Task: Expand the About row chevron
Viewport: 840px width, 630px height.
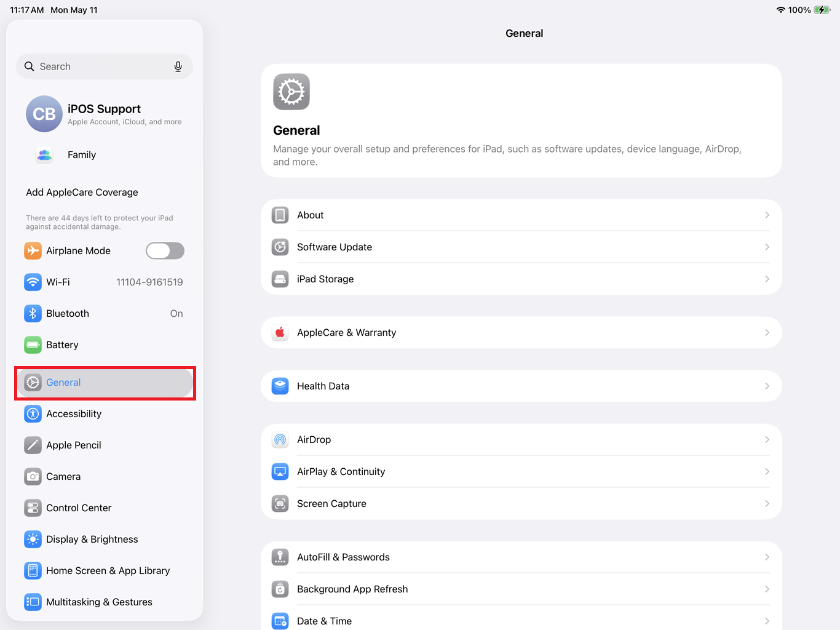Action: coord(767,215)
